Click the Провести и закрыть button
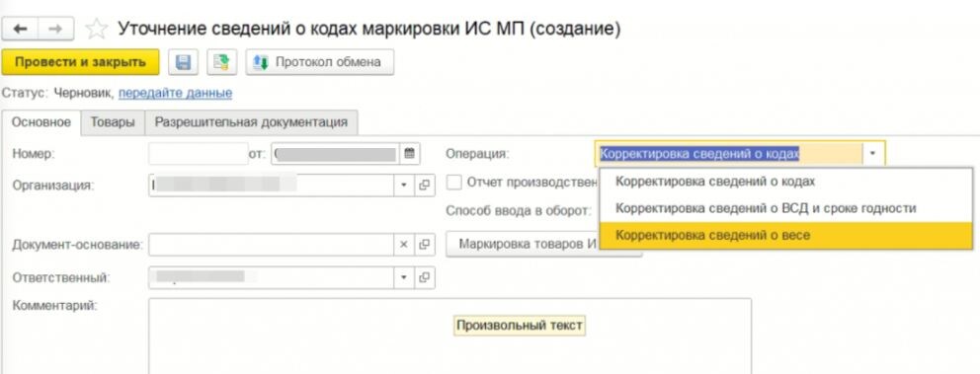Image resolution: width=980 pixels, height=374 pixels. (81, 62)
